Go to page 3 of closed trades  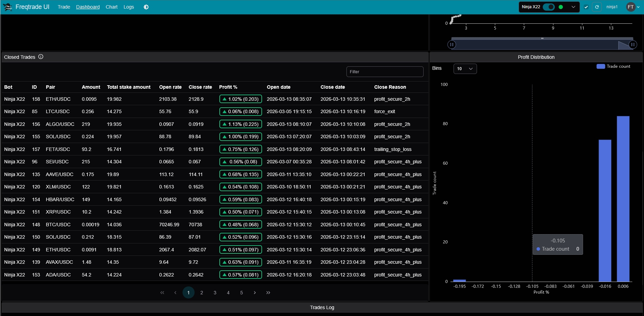[x=215, y=293]
